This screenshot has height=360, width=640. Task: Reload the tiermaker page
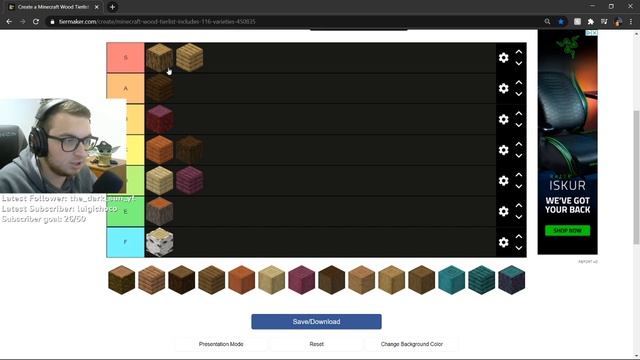pos(36,22)
